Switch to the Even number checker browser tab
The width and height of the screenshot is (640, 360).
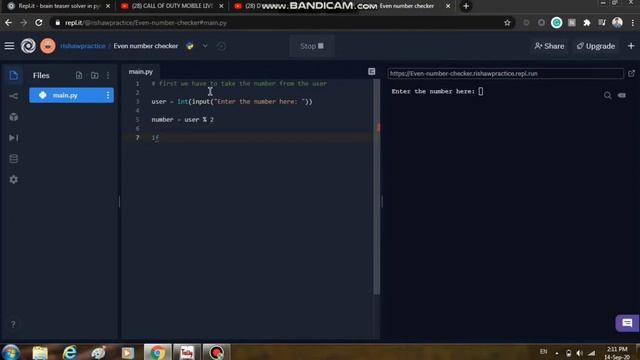pos(408,6)
